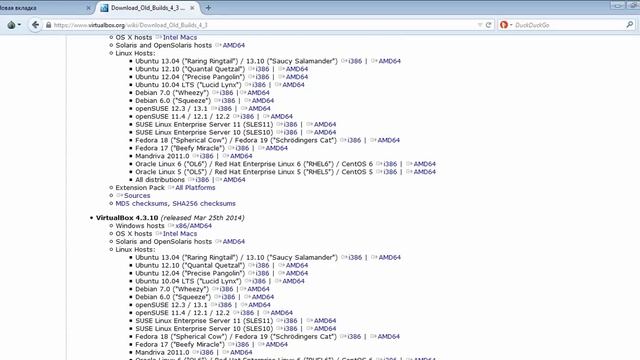The width and height of the screenshot is (640, 360).
Task: Open the MD5 checksums link
Action: pyautogui.click(x=141, y=203)
